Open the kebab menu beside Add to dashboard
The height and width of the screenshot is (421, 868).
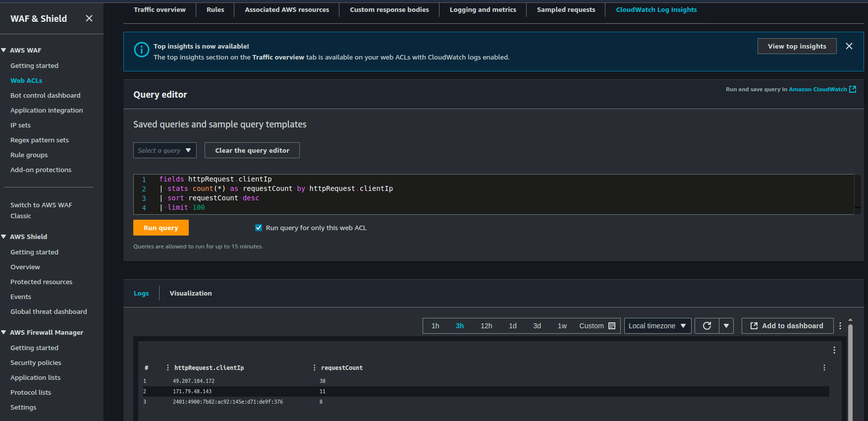[840, 326]
